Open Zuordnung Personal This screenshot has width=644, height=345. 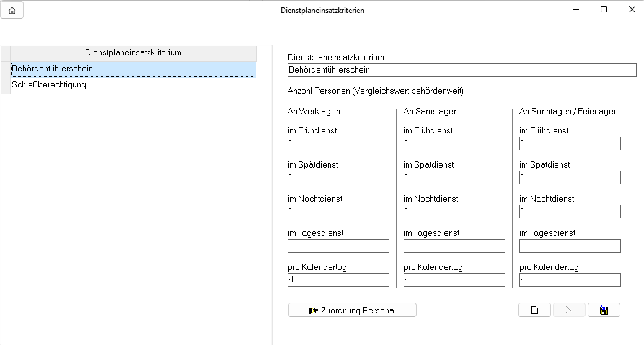pyautogui.click(x=352, y=310)
